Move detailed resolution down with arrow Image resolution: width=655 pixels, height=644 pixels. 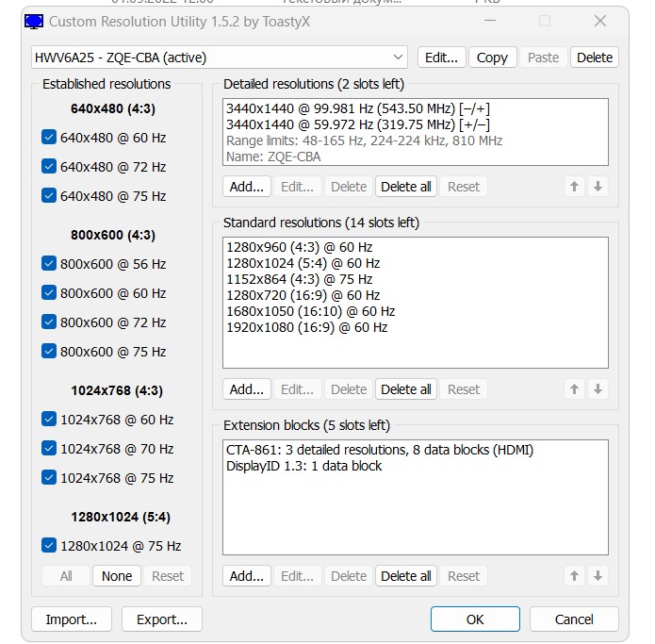(x=598, y=187)
